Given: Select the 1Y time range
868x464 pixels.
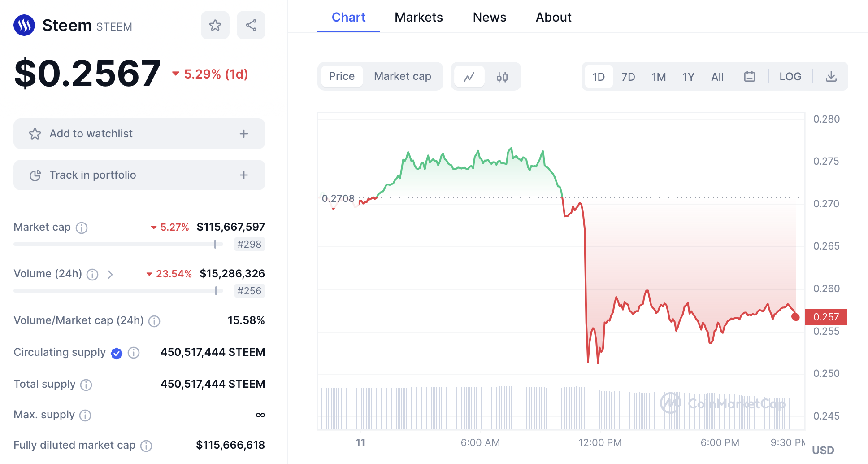Looking at the screenshot, I should 688,77.
